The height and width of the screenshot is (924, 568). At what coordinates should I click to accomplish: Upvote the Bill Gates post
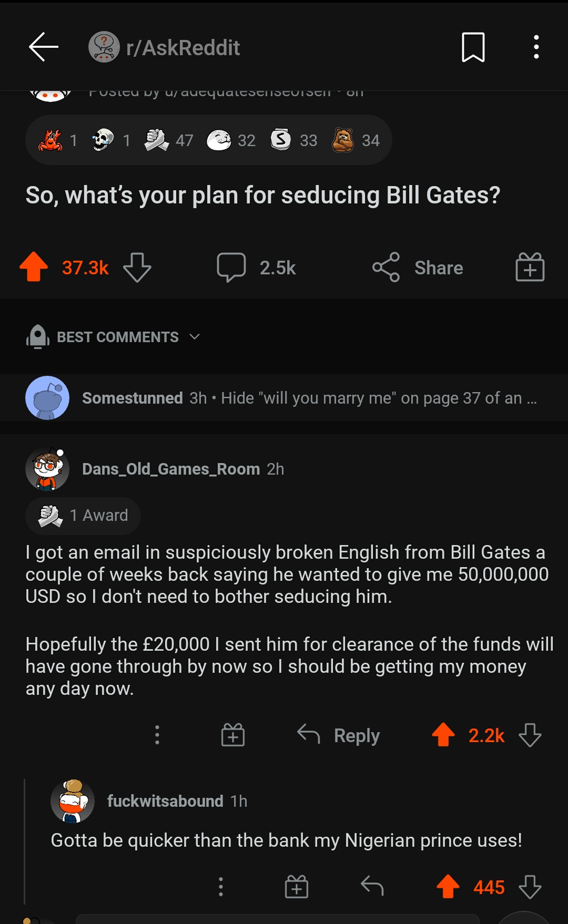tap(34, 267)
